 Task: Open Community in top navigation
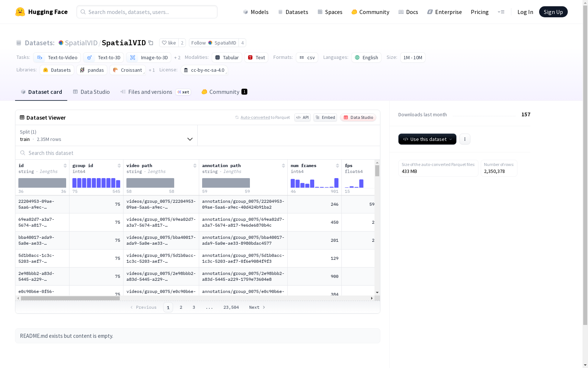point(370,12)
